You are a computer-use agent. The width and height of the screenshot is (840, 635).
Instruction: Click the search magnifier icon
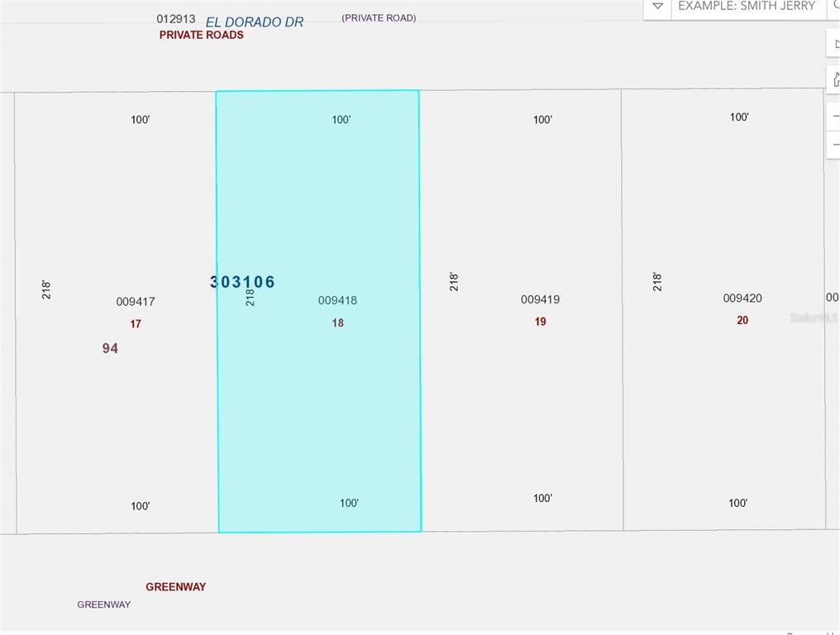coord(835,5)
